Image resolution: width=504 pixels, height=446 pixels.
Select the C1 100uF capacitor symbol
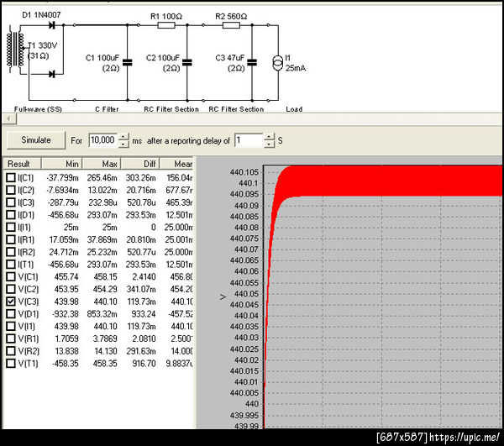click(128, 63)
